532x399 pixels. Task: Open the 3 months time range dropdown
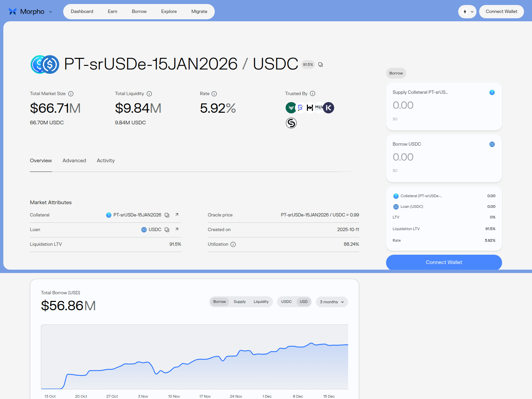pyautogui.click(x=332, y=302)
